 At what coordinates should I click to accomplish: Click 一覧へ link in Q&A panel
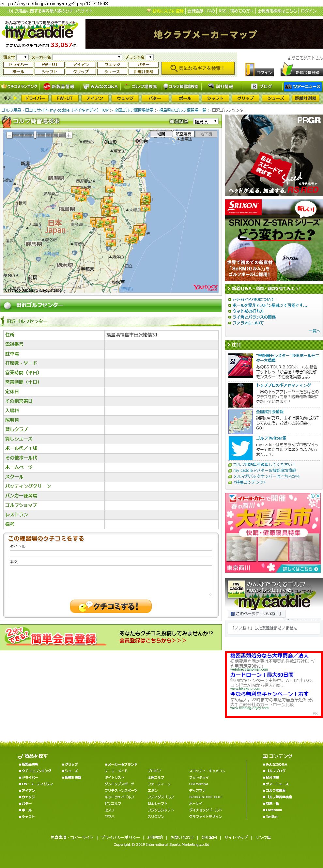[314, 331]
